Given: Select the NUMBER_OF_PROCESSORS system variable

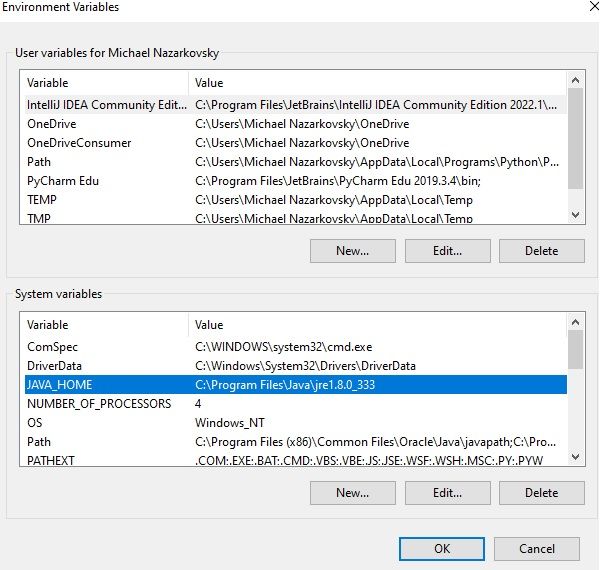Looking at the screenshot, I should [99, 404].
